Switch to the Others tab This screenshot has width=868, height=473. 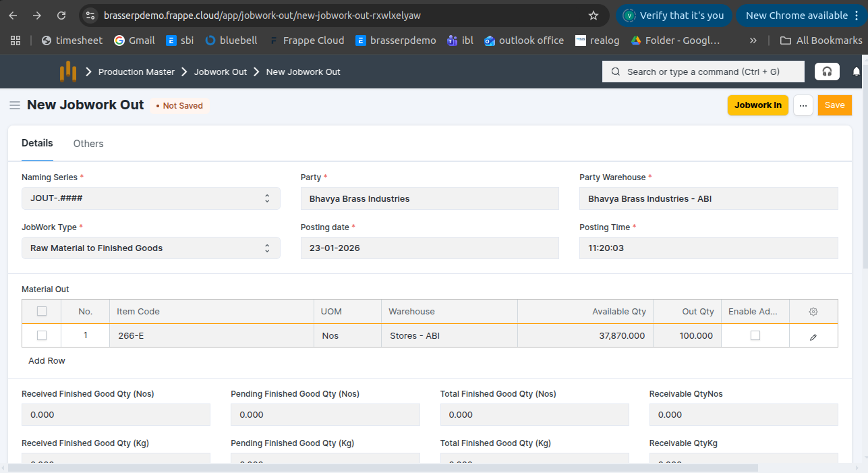coord(88,144)
